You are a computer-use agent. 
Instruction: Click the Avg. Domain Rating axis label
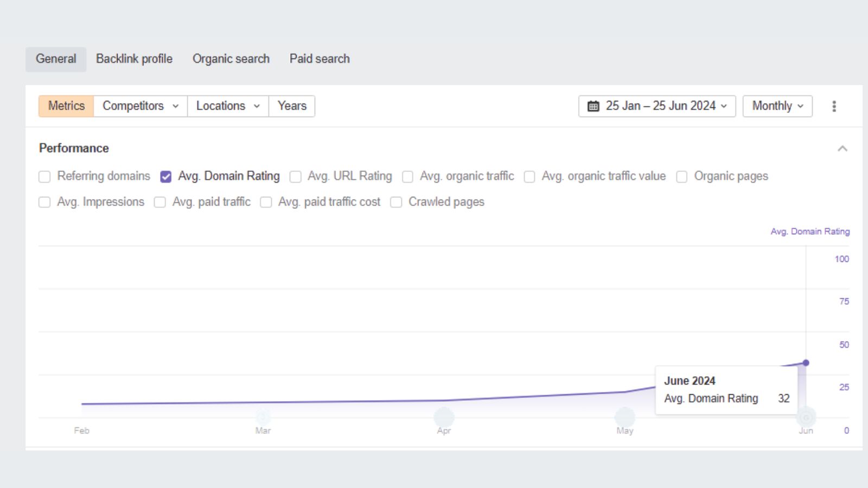pos(810,232)
